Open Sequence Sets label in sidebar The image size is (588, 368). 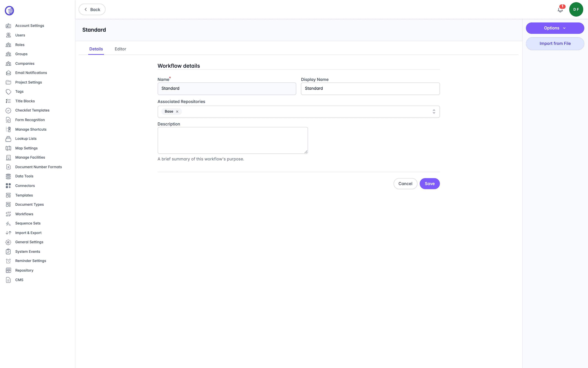click(28, 223)
